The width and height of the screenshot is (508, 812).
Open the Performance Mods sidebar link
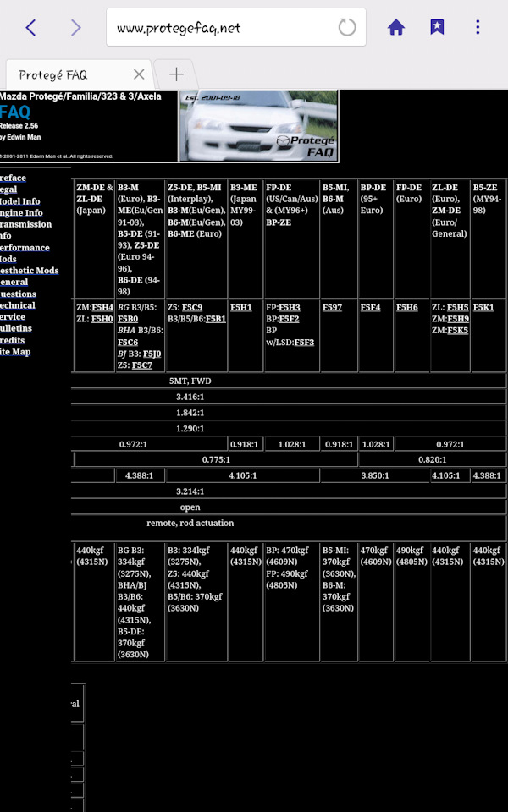click(25, 248)
